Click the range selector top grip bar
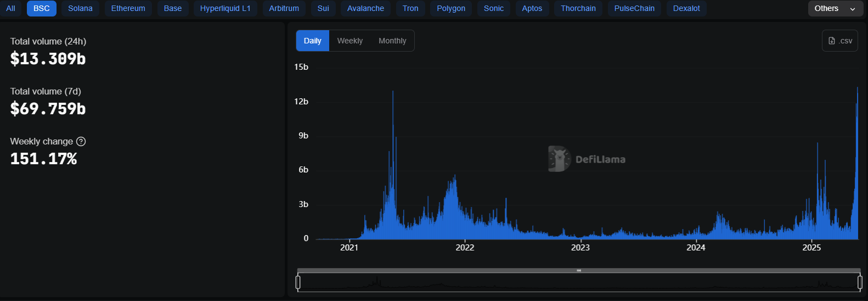868x301 pixels. click(x=579, y=270)
